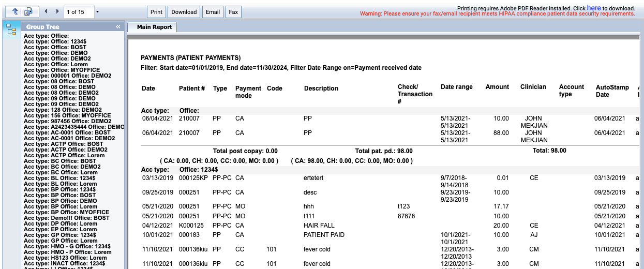This screenshot has height=269, width=644.
Task: Open the 'here' Adobe download link
Action: click(593, 8)
